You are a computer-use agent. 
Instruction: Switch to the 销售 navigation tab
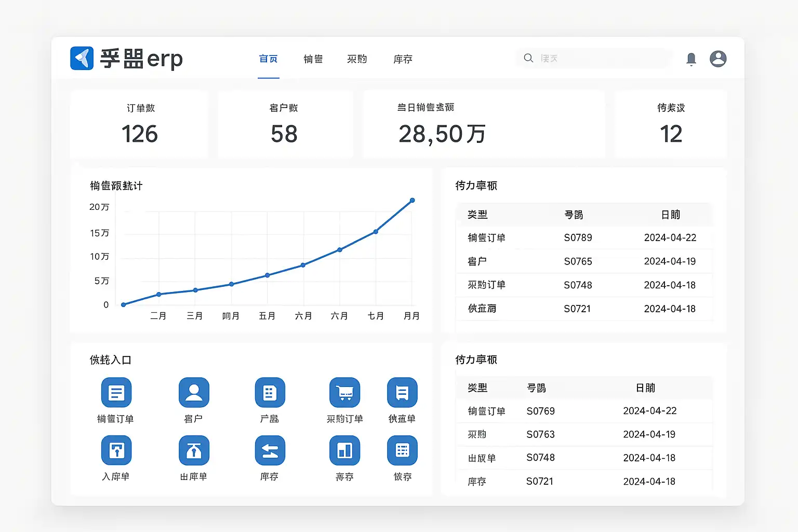(x=313, y=59)
